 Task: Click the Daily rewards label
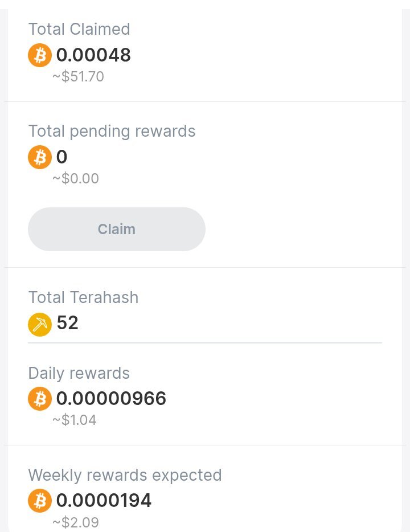[79, 373]
